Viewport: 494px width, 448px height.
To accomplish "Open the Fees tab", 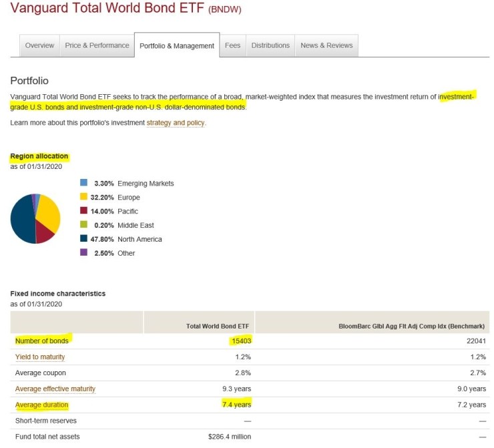I will coord(232,45).
